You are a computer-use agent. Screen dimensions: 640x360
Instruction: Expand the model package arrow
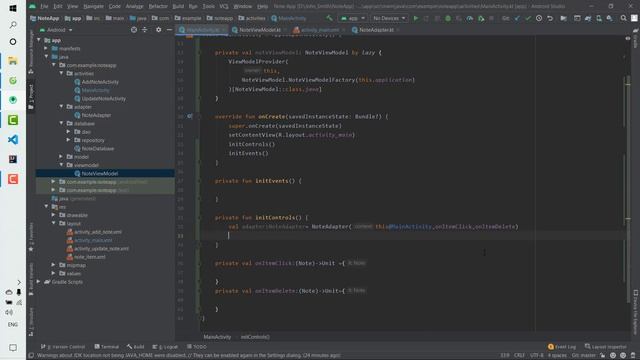coord(61,157)
